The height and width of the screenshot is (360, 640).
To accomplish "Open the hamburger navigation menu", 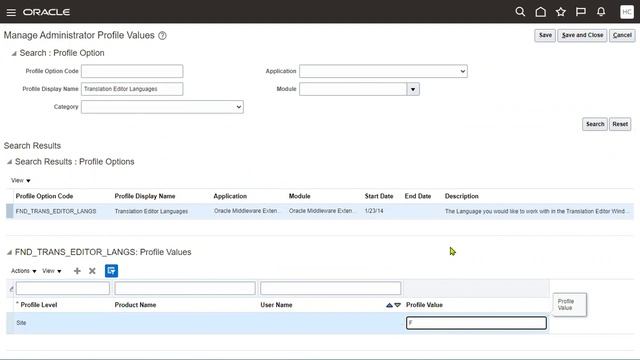I will tap(11, 12).
